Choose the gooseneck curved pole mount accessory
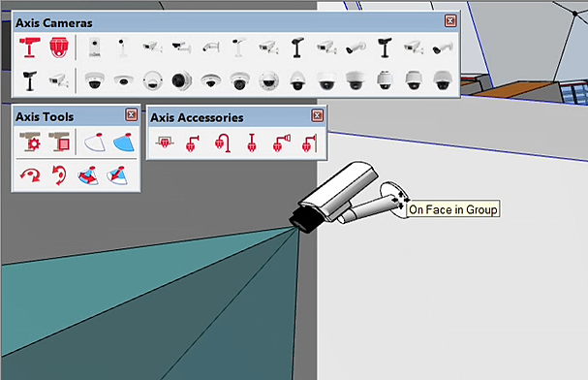588x380 pixels. (223, 143)
